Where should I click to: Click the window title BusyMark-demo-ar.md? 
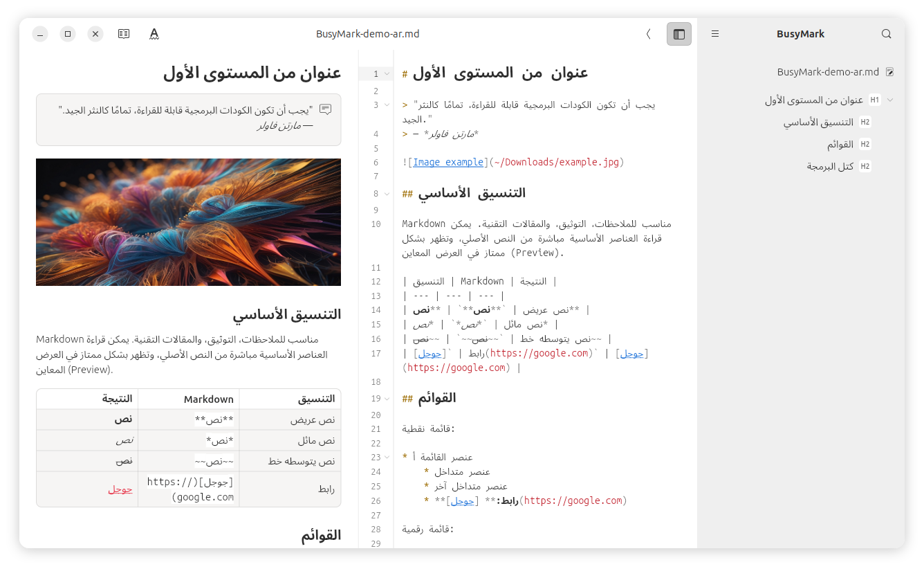[x=367, y=34]
